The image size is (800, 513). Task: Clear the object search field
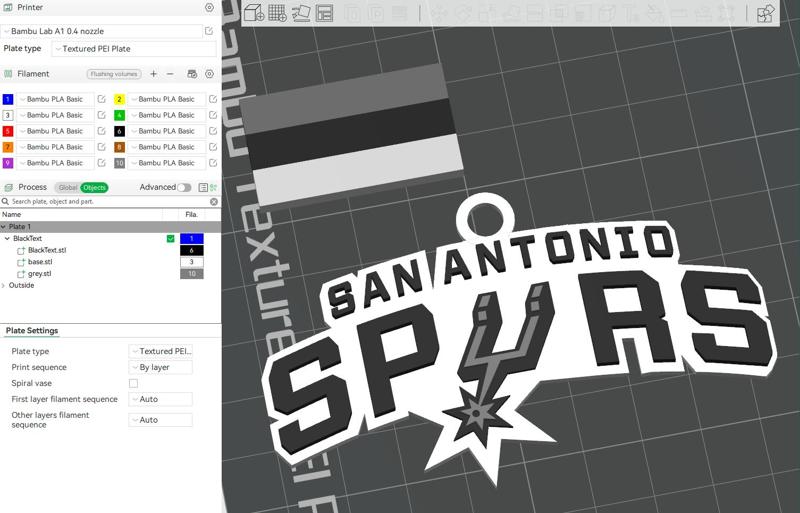coord(214,202)
